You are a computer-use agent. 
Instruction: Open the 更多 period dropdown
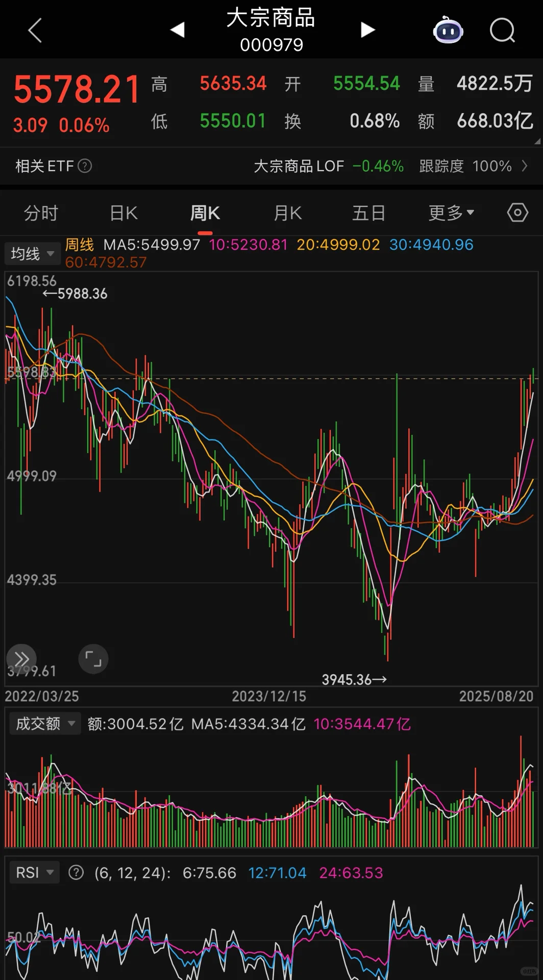pyautogui.click(x=452, y=213)
